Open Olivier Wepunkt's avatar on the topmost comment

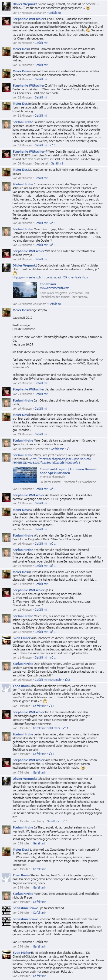tap(6, 6)
